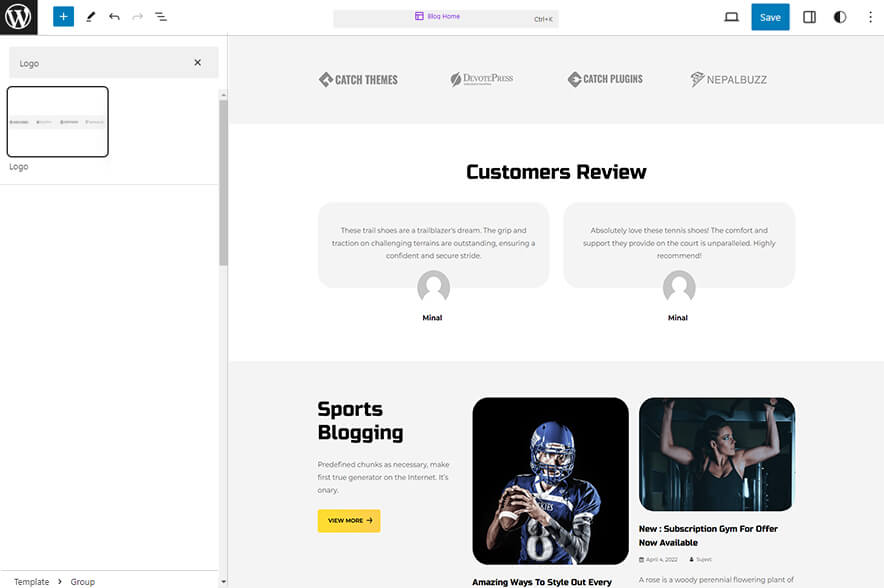Click the Undo arrow icon
Image resolution: width=884 pixels, height=588 pixels.
pos(114,17)
